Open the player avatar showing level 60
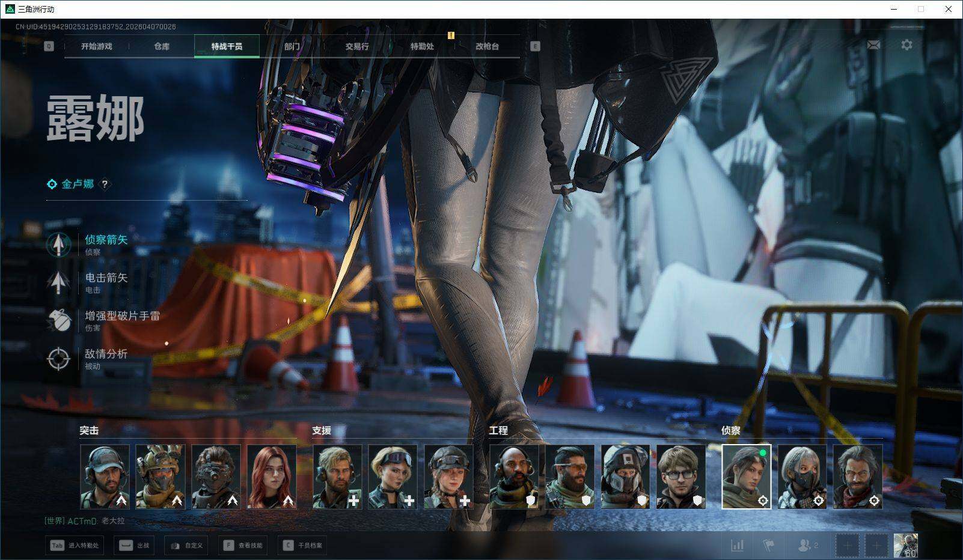 coord(905,546)
